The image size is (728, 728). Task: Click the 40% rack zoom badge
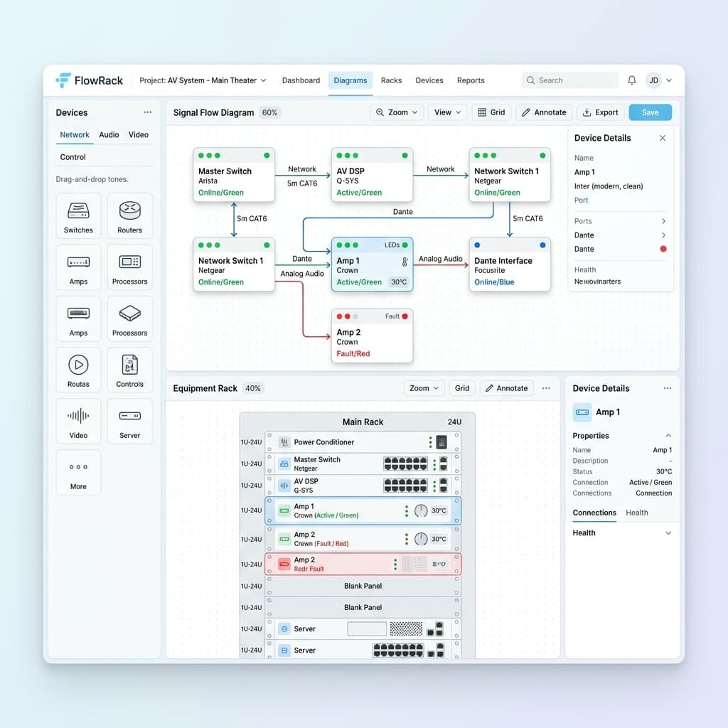click(252, 388)
